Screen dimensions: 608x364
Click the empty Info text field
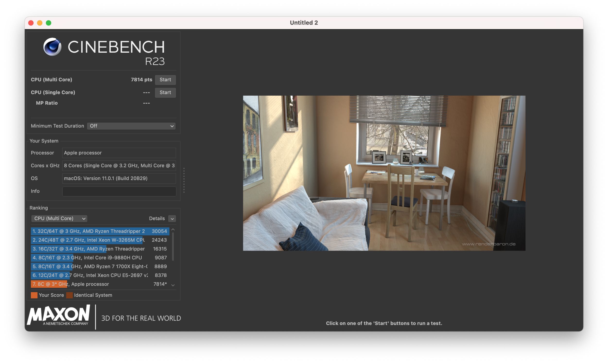[x=119, y=191]
